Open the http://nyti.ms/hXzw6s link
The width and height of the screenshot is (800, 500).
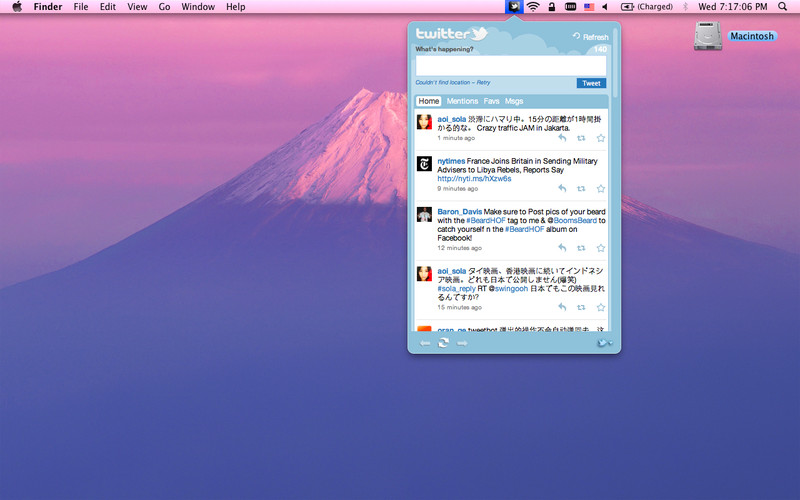[x=474, y=179]
